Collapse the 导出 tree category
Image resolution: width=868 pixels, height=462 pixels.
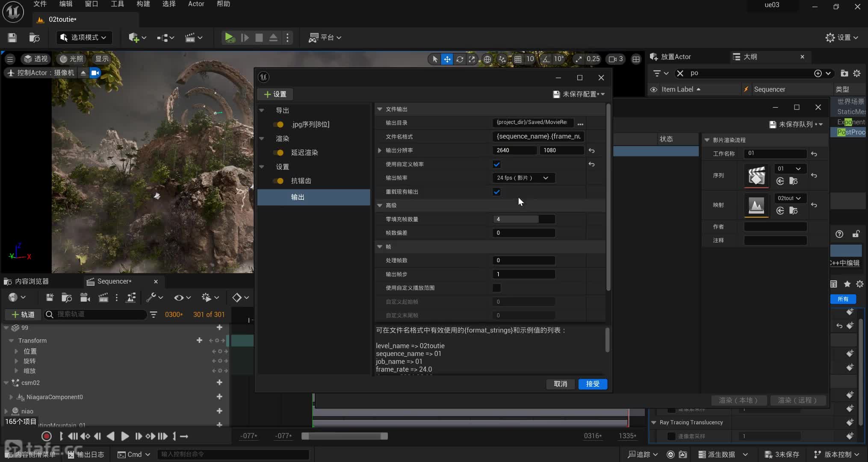click(262, 110)
